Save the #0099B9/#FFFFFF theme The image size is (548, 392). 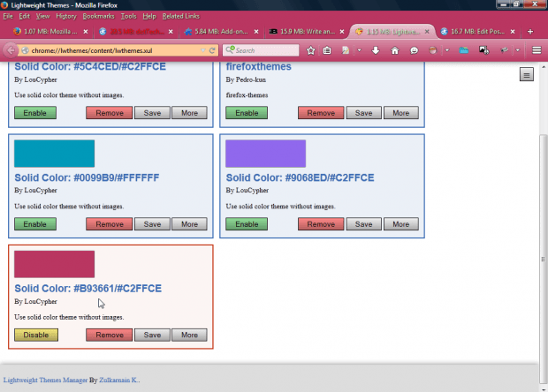152,224
